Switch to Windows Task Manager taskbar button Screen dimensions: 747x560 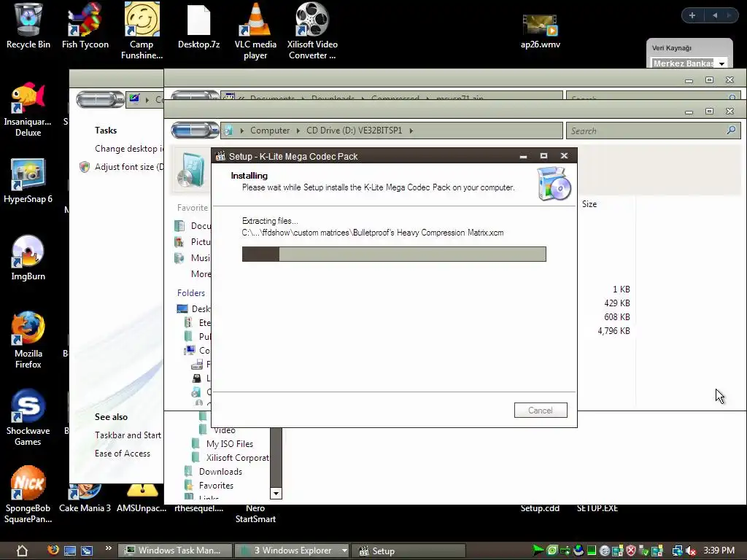pyautogui.click(x=175, y=551)
